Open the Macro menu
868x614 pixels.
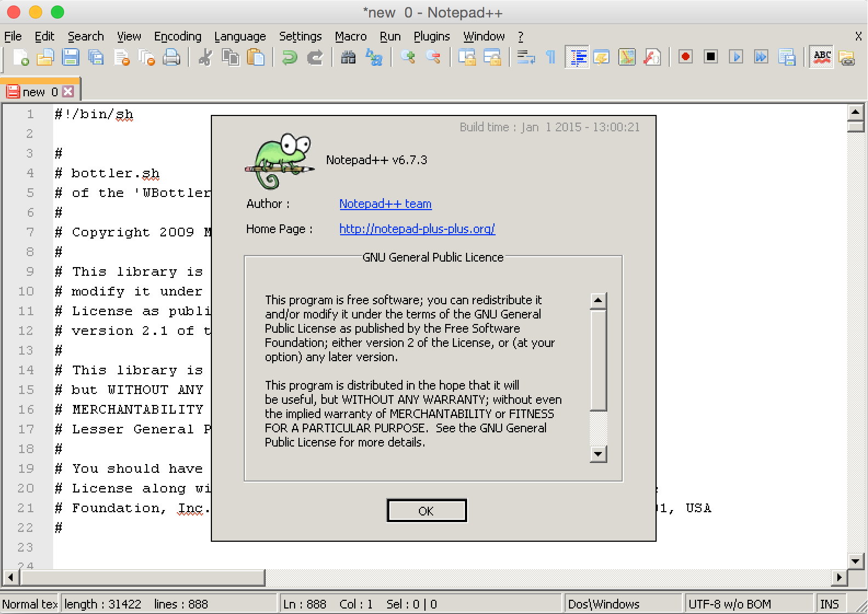coord(351,36)
